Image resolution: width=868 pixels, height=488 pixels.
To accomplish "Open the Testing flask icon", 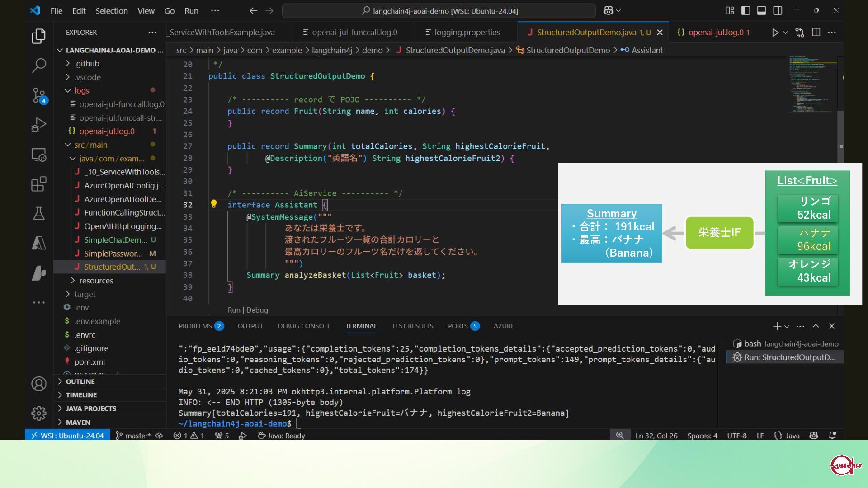I will pos(39,213).
